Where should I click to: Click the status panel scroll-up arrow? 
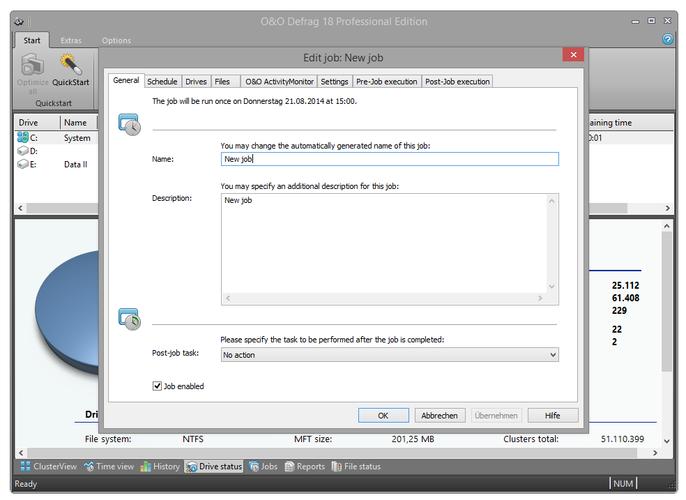(666, 226)
